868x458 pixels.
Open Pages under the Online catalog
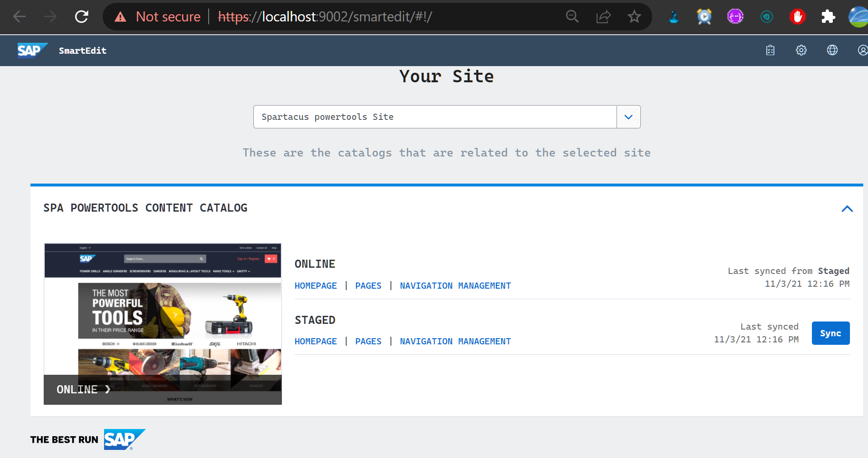368,285
